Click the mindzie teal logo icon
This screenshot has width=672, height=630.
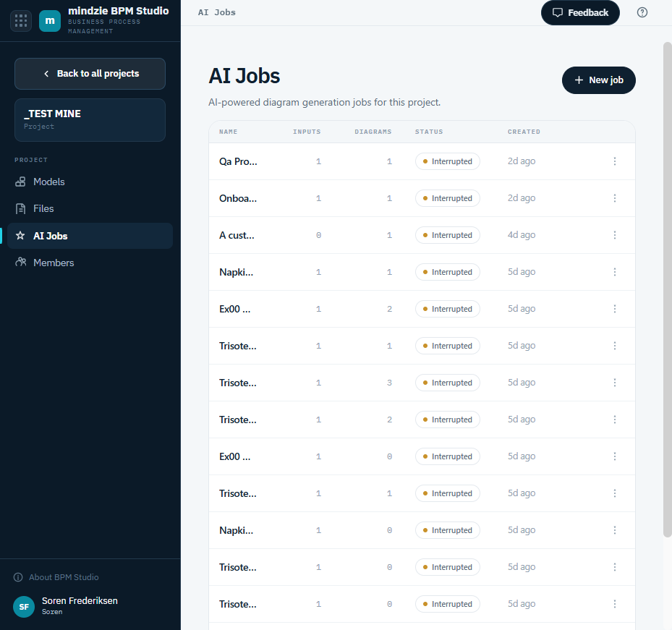click(50, 20)
